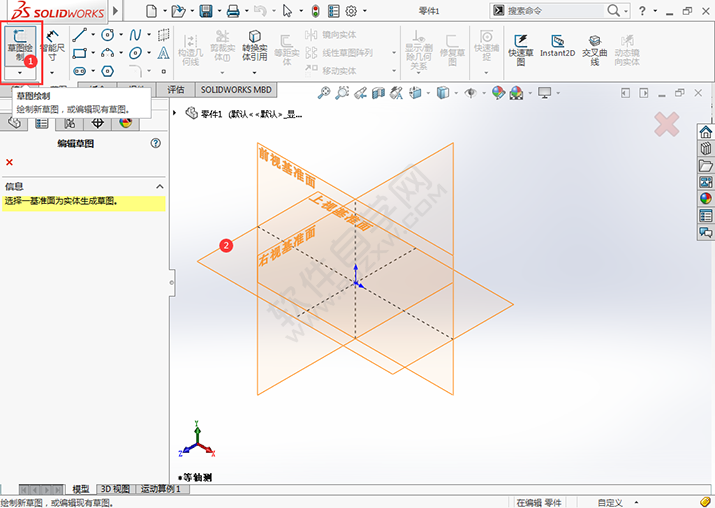Create a New document
The width and height of the screenshot is (715, 508).
click(151, 11)
